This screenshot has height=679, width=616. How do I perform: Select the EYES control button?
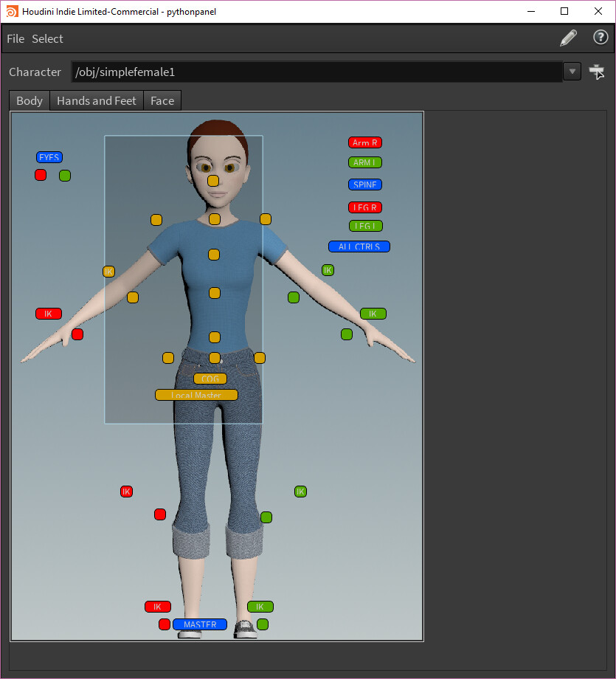coord(49,156)
